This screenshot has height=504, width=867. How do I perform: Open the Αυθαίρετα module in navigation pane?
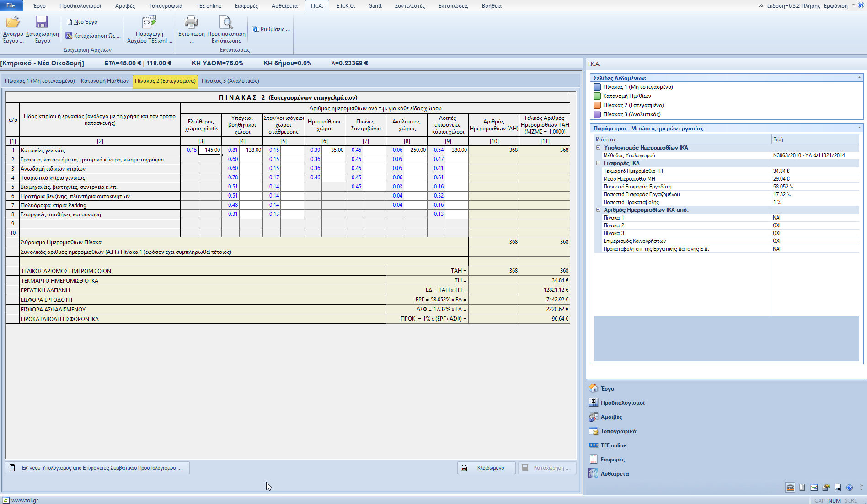pos(615,474)
